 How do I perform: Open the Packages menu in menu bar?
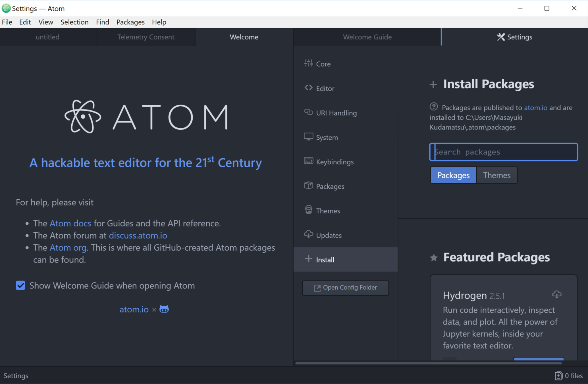[130, 22]
